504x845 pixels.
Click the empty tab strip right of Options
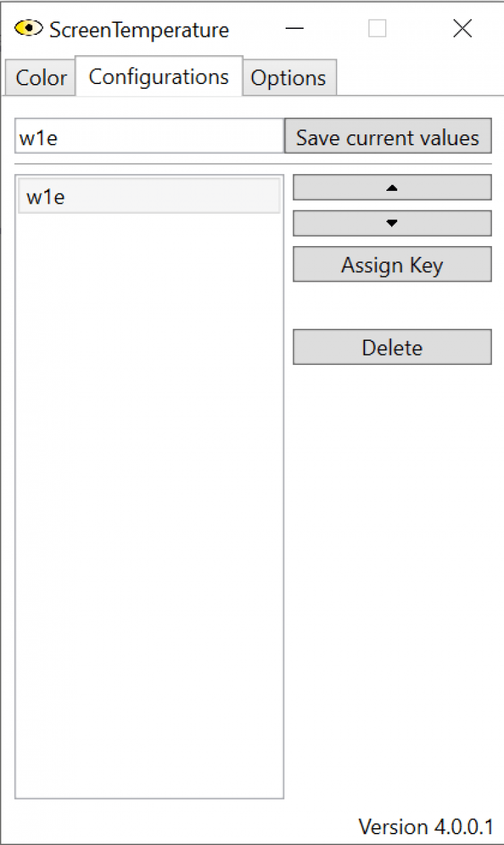point(417,78)
